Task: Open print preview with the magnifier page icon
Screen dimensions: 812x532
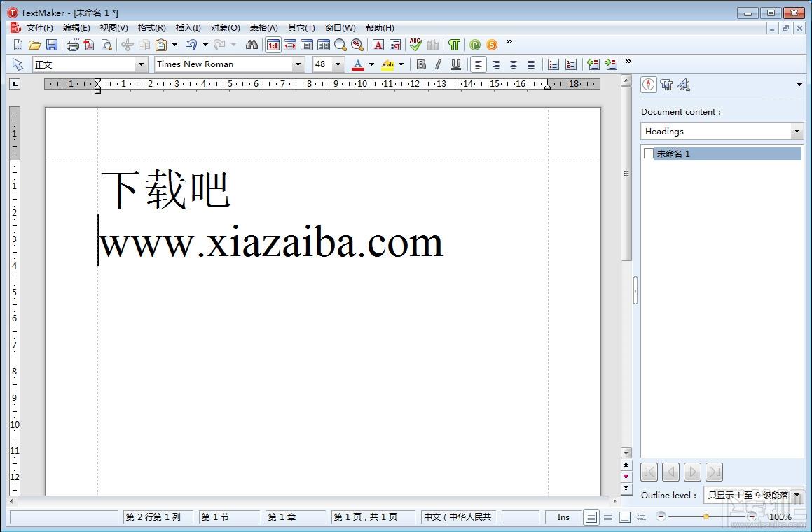Action: pyautogui.click(x=106, y=45)
